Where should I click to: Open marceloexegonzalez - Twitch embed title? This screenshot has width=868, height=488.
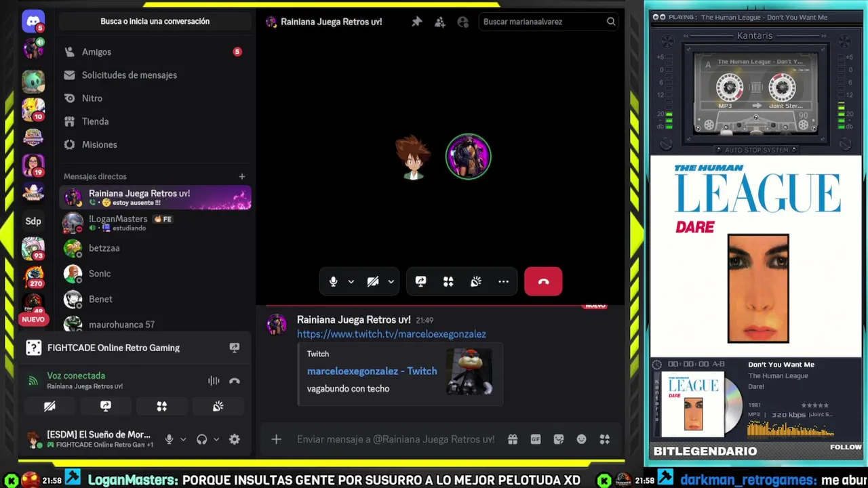372,371
